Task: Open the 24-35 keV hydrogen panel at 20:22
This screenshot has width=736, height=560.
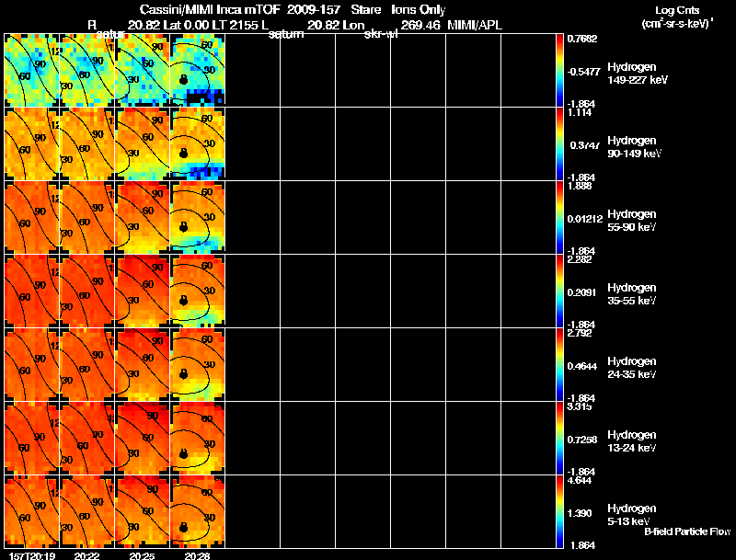Action: [87, 364]
